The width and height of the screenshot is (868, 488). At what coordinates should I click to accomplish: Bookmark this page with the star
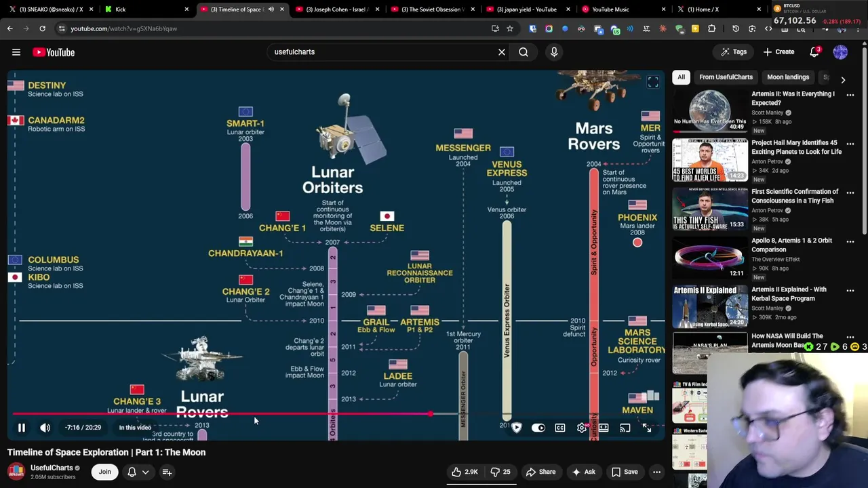510,28
